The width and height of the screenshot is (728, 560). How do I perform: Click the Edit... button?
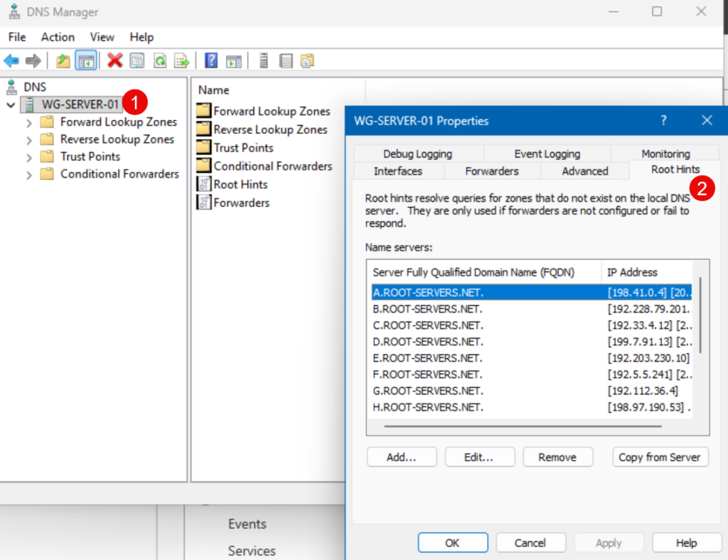pyautogui.click(x=478, y=457)
